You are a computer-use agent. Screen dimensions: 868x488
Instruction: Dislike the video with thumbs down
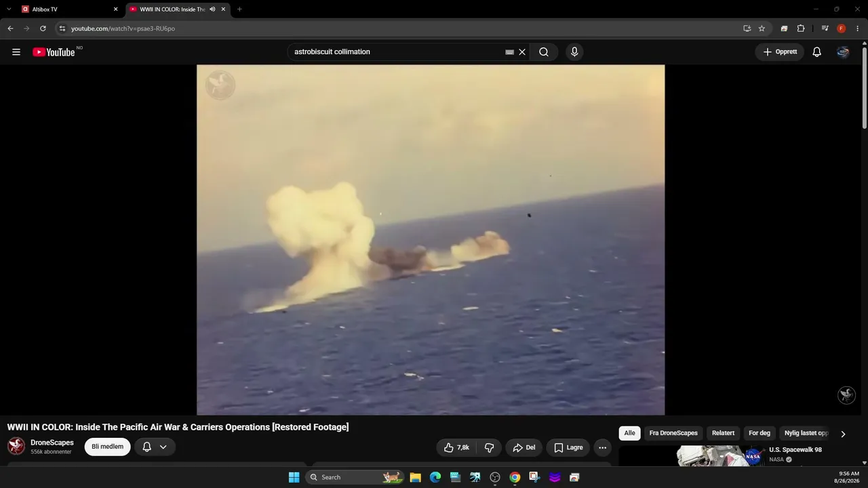[489, 447]
